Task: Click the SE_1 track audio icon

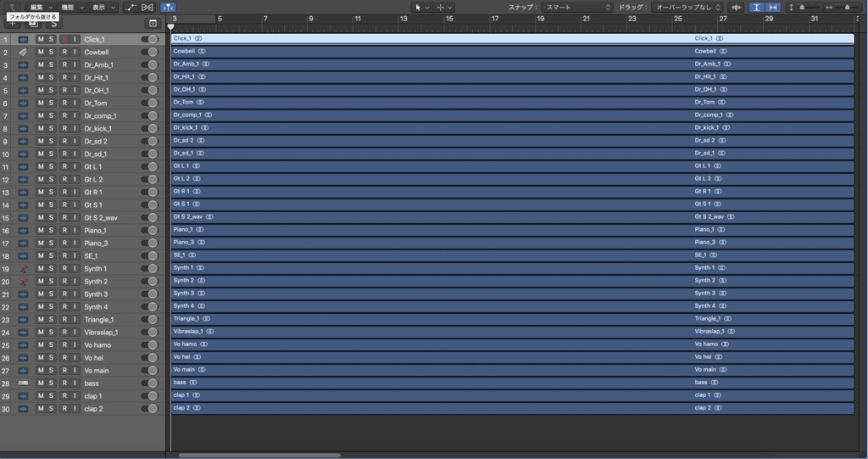Action: 23,256
